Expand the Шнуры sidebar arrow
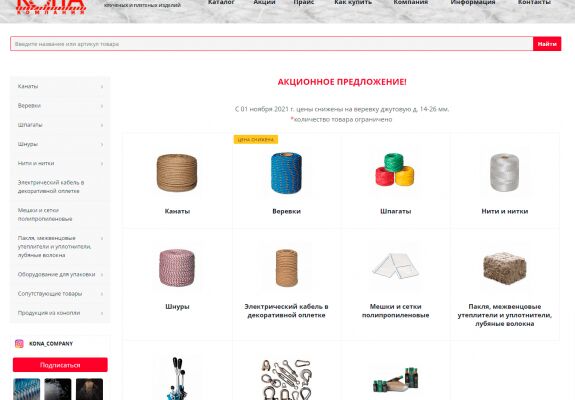575x400 pixels. 102,144
